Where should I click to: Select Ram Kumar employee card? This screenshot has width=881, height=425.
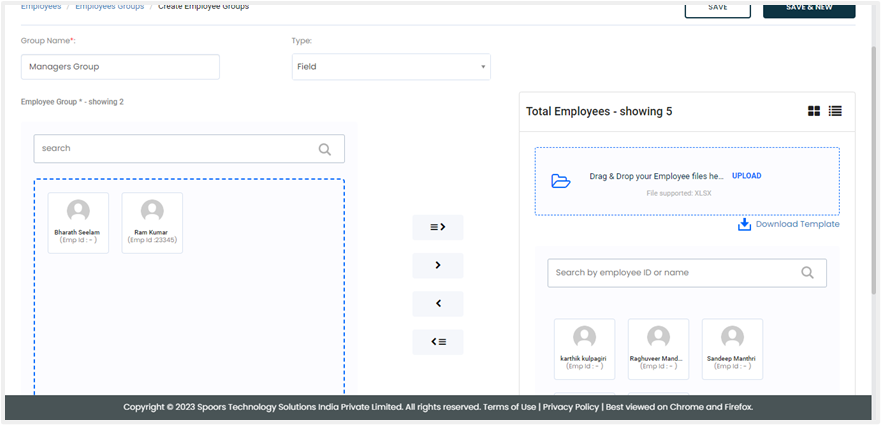pyautogui.click(x=152, y=223)
